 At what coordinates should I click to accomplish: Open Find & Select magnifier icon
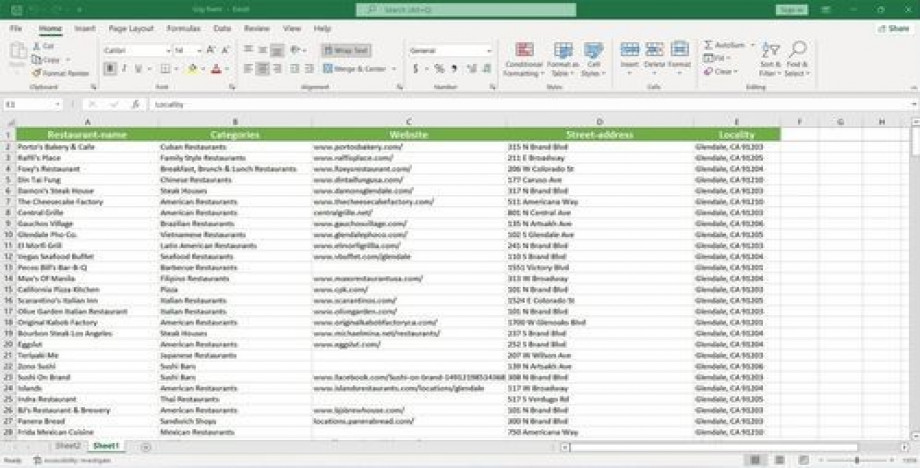click(797, 50)
